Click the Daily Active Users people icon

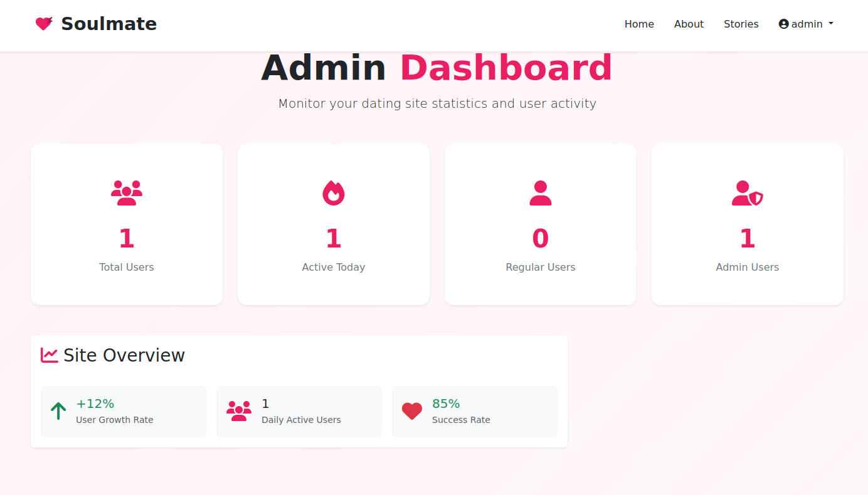click(x=239, y=411)
